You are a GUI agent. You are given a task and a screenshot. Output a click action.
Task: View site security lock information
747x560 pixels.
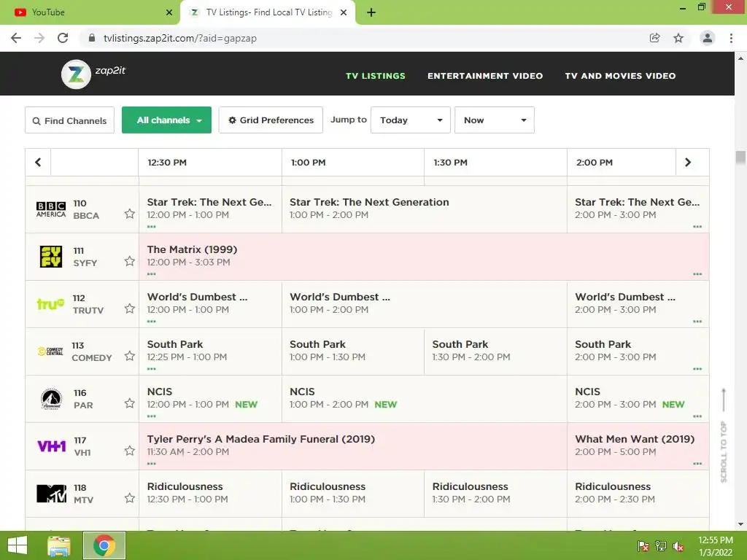(x=92, y=38)
